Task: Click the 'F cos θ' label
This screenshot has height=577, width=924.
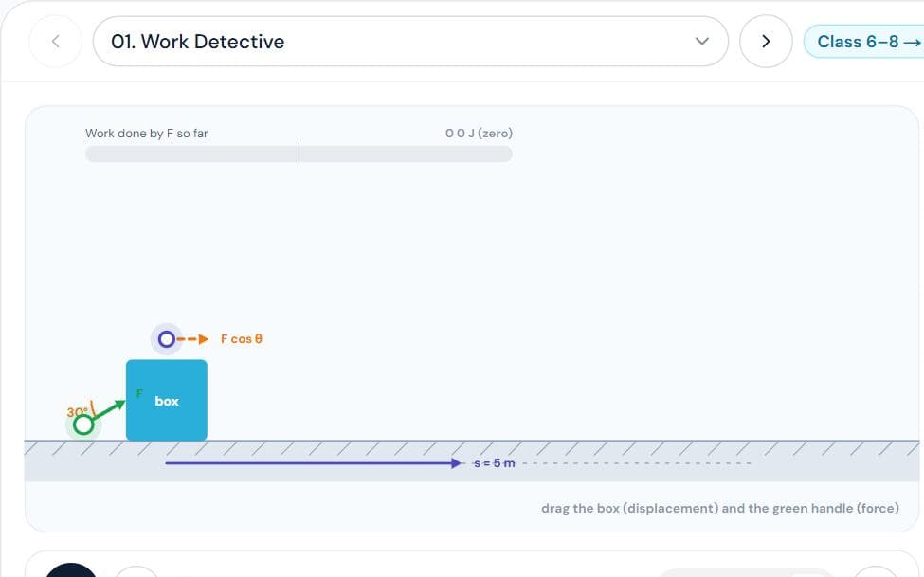Action: tap(242, 339)
